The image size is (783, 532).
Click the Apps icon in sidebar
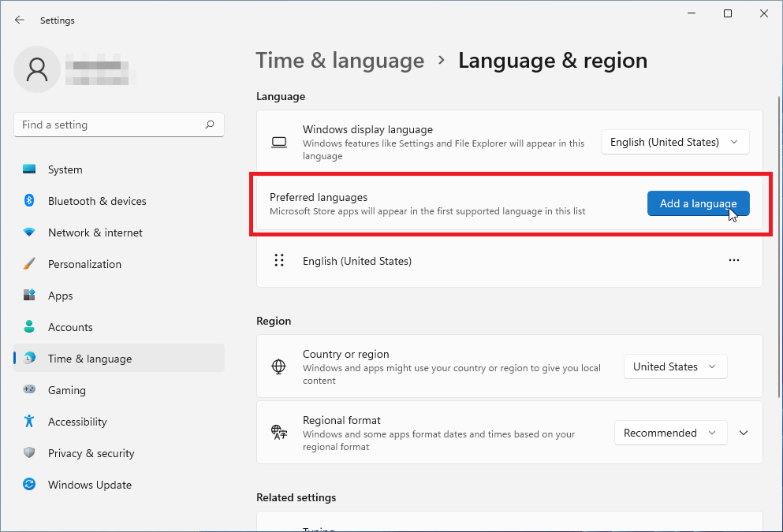click(29, 295)
